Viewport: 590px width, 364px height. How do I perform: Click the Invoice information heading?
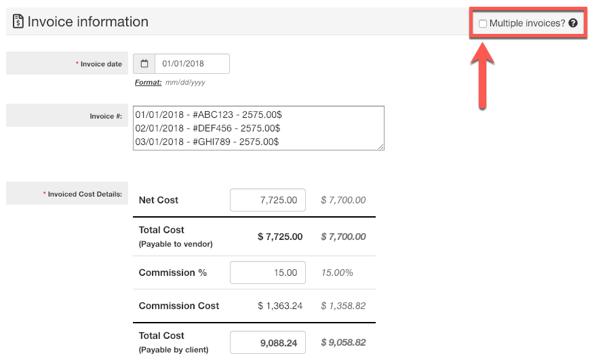click(x=87, y=22)
